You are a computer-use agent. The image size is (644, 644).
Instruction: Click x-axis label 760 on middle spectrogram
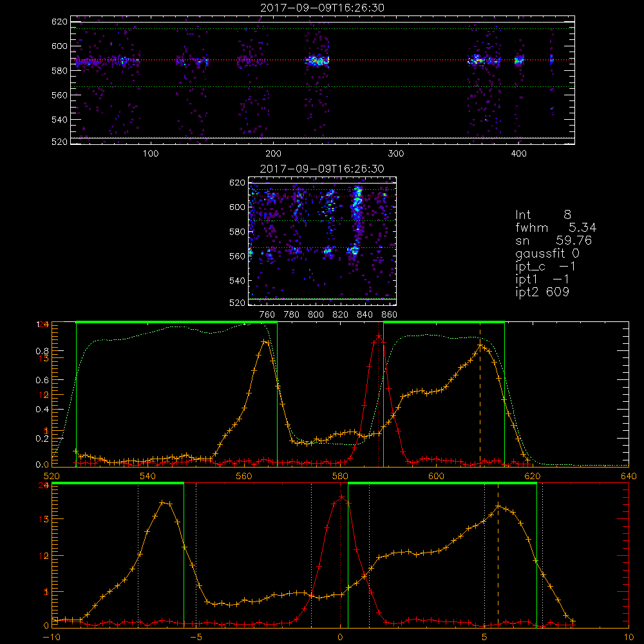(x=267, y=315)
